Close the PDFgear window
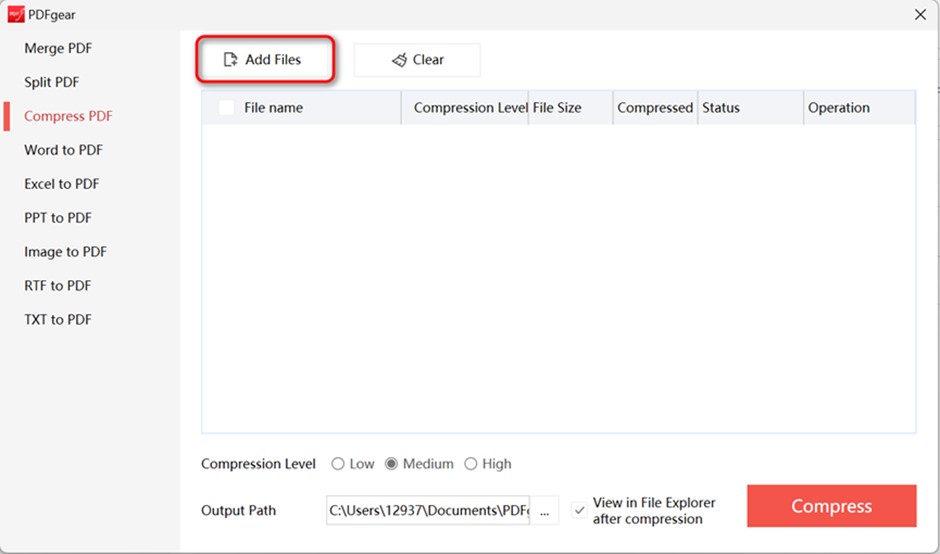This screenshot has height=554, width=940. tap(920, 14)
